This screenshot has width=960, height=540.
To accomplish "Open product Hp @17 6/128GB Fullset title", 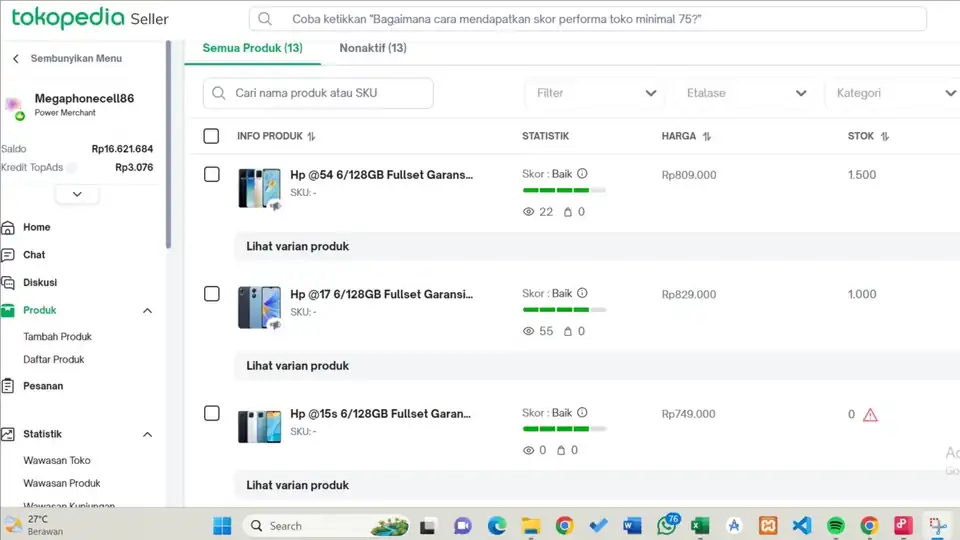I will (x=381, y=294).
